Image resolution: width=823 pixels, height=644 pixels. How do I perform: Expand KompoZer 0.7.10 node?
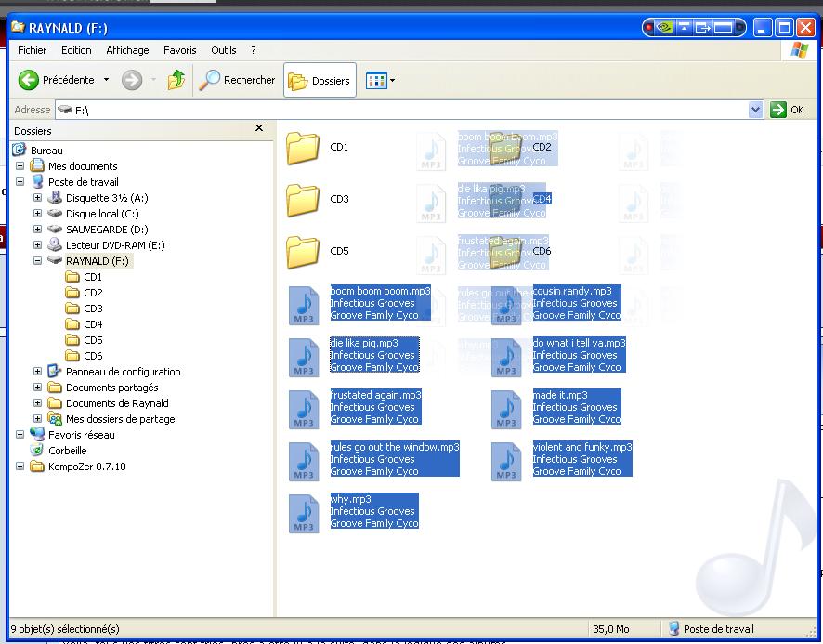point(20,466)
